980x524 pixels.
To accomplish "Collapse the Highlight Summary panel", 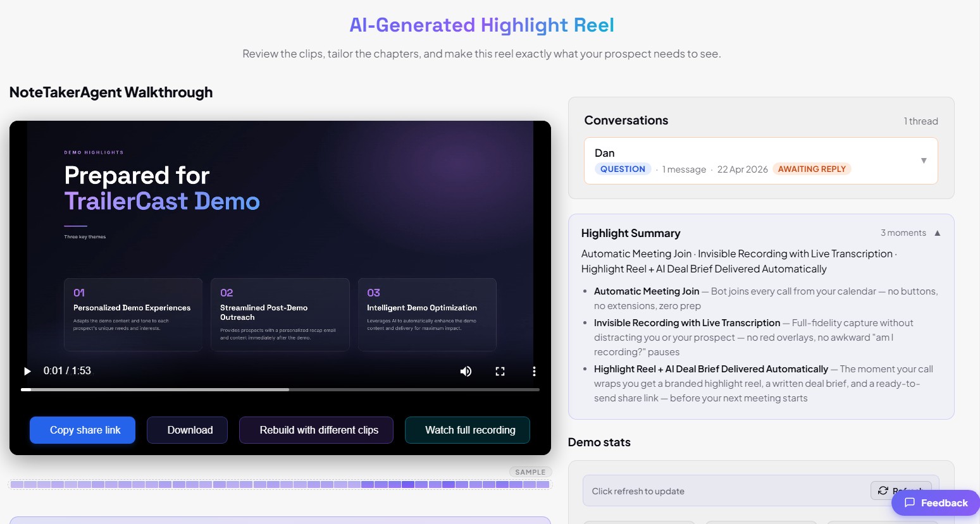I will point(938,233).
